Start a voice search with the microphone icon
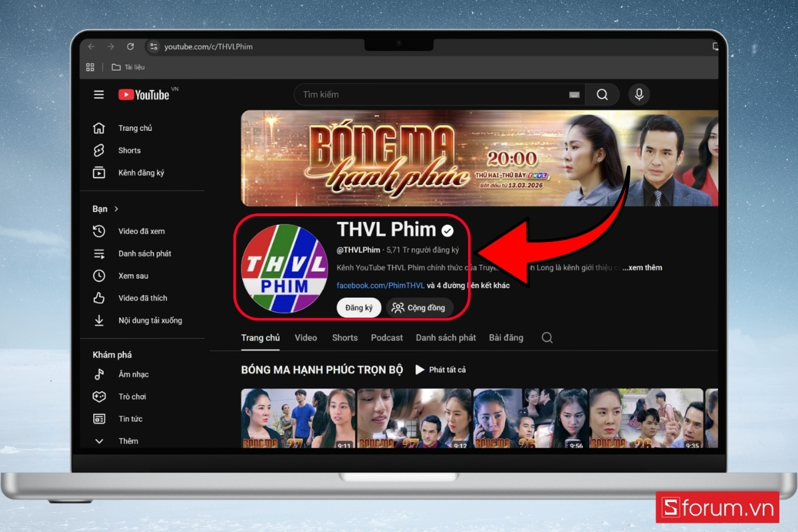The width and height of the screenshot is (798, 532). [638, 94]
